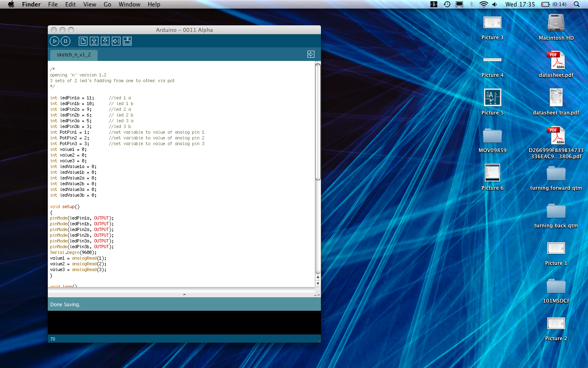588x368 pixels.
Task: Open a sketch with the Open icon
Action: 94,41
